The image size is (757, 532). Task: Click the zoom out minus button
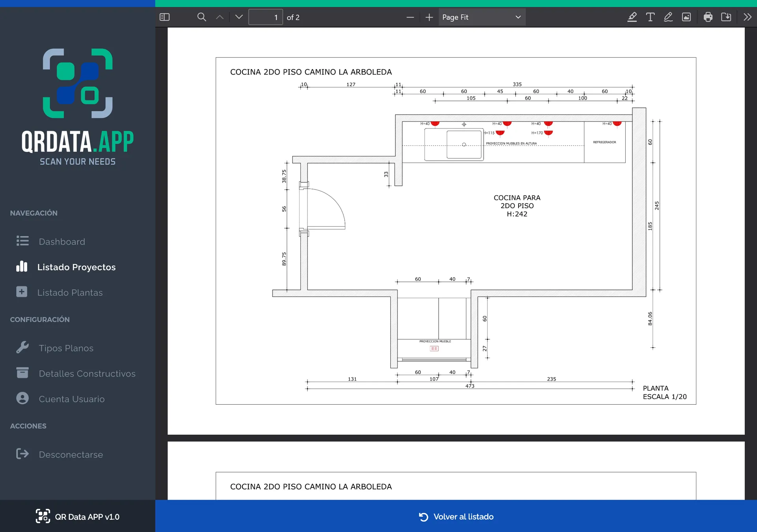click(x=410, y=17)
